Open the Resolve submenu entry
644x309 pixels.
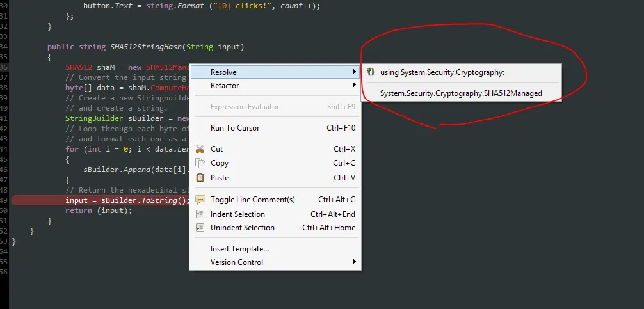pyautogui.click(x=275, y=72)
